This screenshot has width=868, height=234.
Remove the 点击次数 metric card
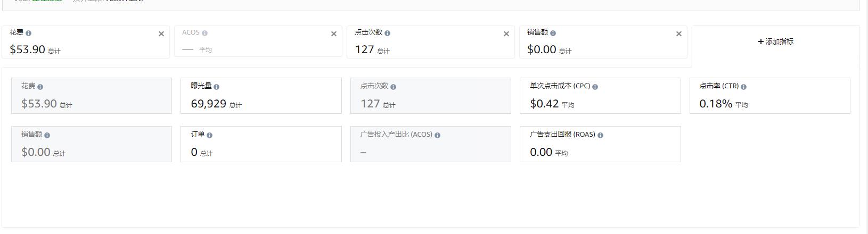coord(506,34)
